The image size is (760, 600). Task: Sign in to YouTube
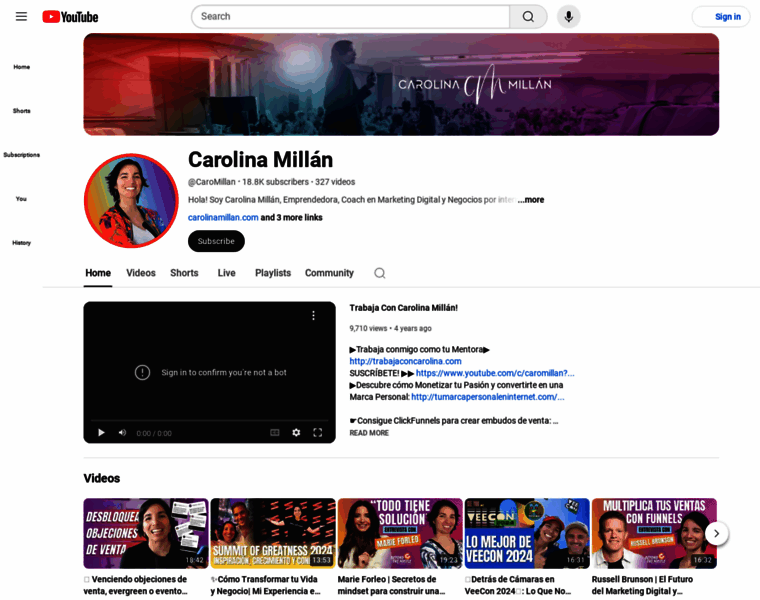pyautogui.click(x=721, y=17)
